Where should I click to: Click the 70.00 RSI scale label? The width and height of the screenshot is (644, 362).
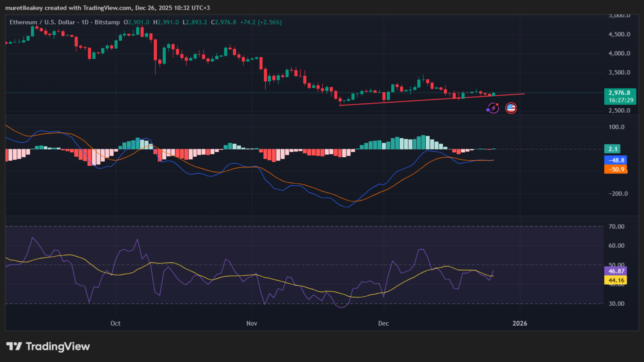click(616, 227)
